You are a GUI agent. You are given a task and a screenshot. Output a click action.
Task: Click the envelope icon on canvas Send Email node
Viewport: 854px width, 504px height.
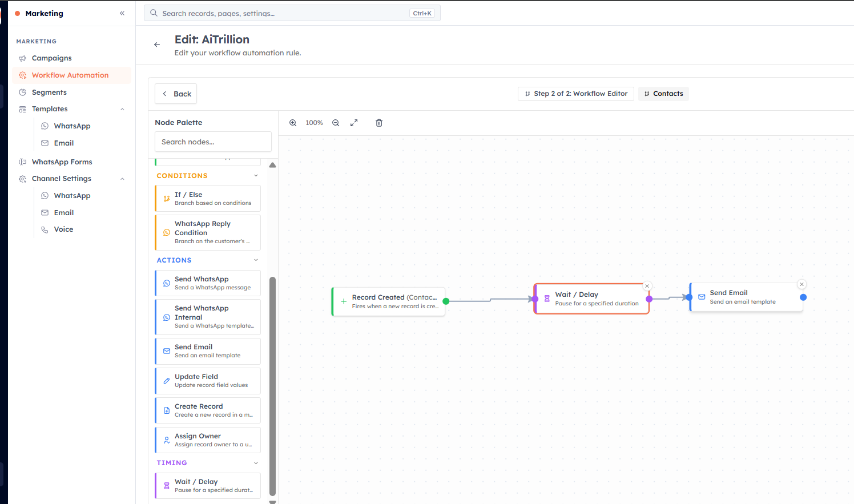pyautogui.click(x=702, y=297)
